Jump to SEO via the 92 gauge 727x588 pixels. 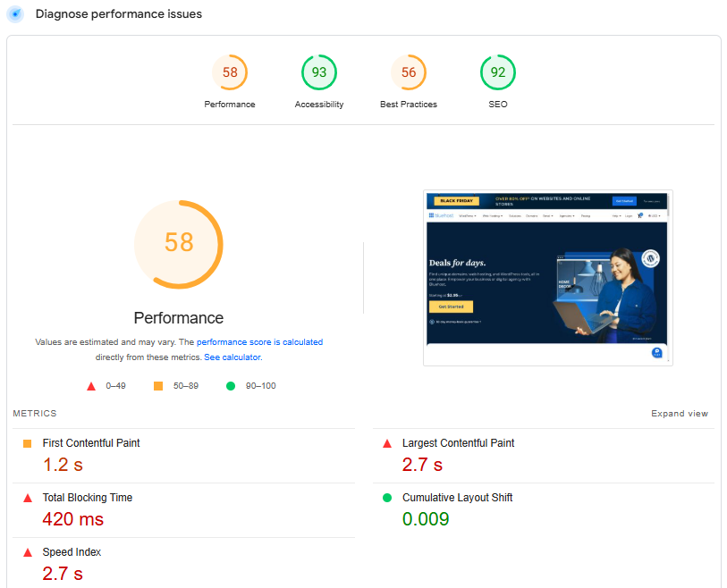click(x=498, y=73)
